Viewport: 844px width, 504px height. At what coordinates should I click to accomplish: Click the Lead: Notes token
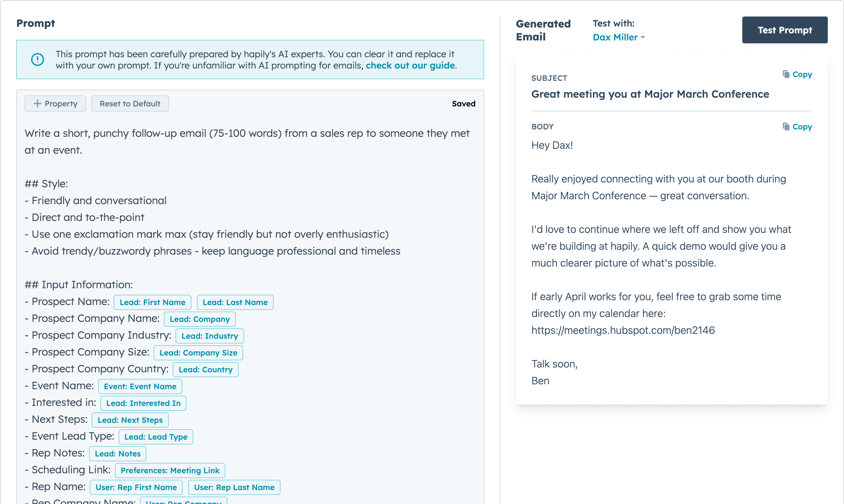tap(118, 454)
